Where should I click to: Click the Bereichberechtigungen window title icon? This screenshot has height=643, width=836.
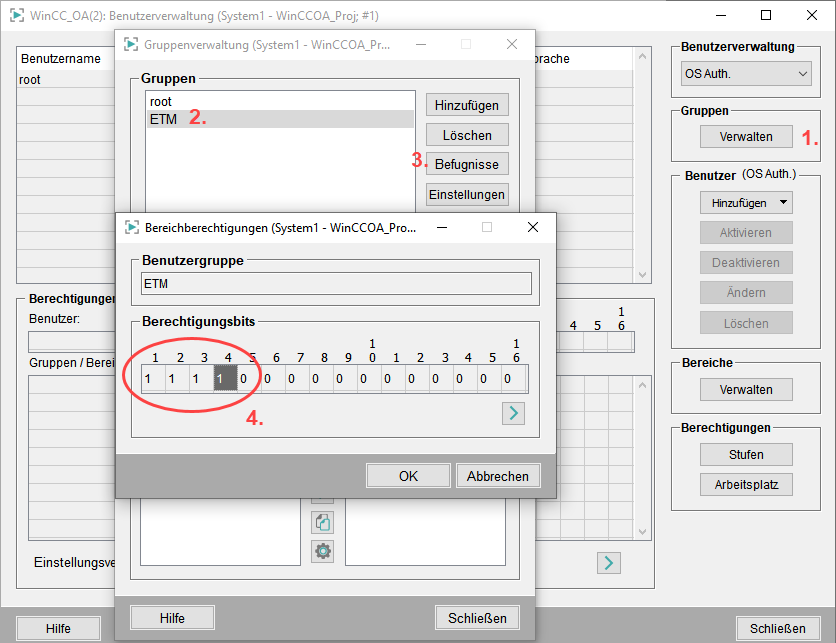click(131, 227)
